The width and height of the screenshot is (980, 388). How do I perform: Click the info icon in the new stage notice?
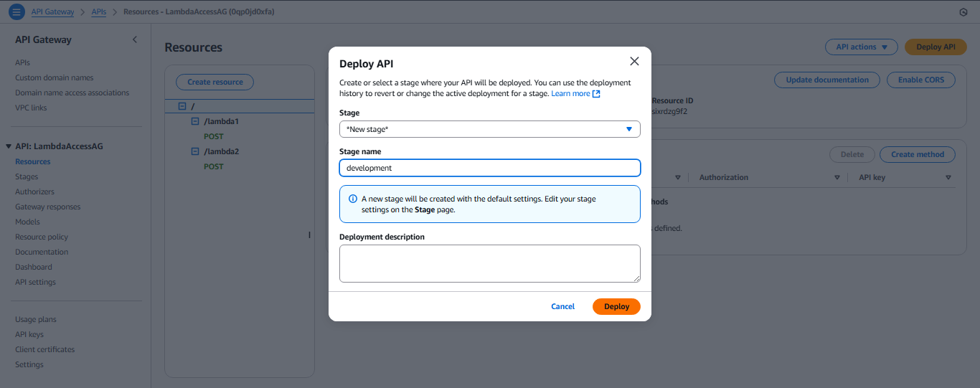352,199
